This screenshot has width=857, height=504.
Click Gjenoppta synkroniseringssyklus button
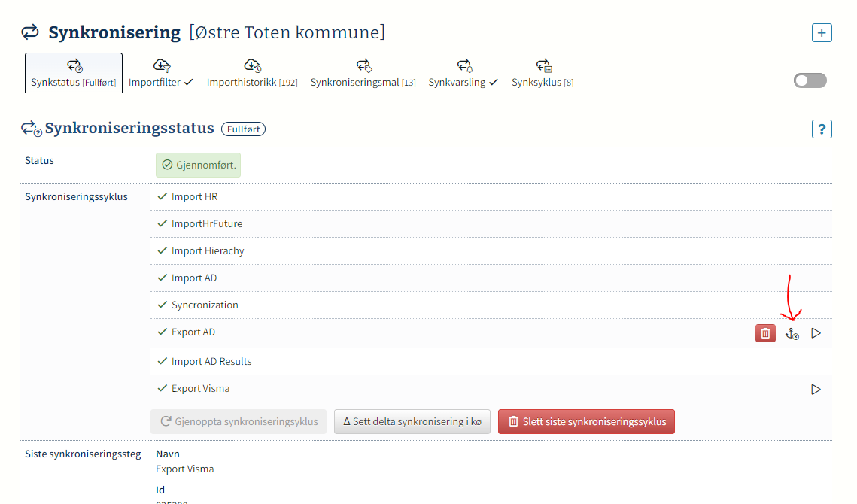click(x=239, y=422)
